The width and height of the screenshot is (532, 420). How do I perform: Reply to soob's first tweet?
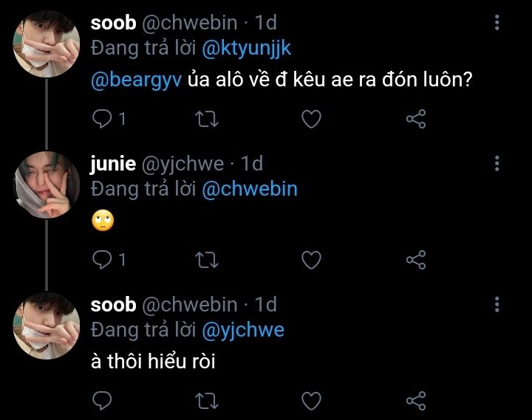tap(103, 119)
